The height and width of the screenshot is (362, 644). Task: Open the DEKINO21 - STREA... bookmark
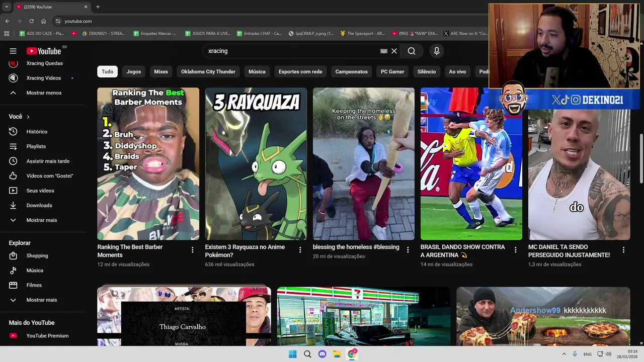click(x=103, y=34)
